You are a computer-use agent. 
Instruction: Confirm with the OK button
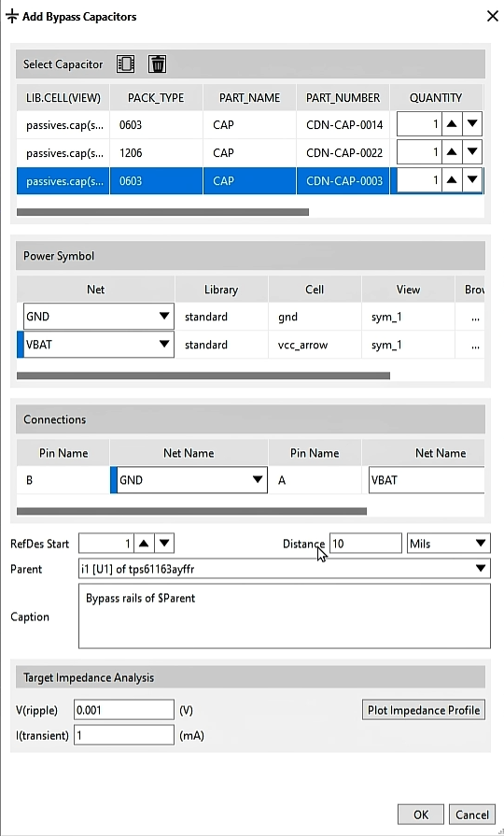click(420, 815)
